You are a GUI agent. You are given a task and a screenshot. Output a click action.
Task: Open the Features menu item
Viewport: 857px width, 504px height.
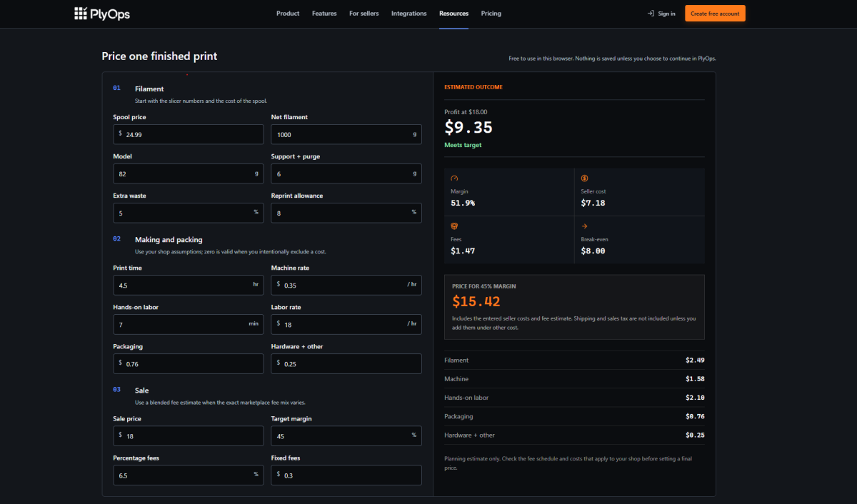click(324, 14)
